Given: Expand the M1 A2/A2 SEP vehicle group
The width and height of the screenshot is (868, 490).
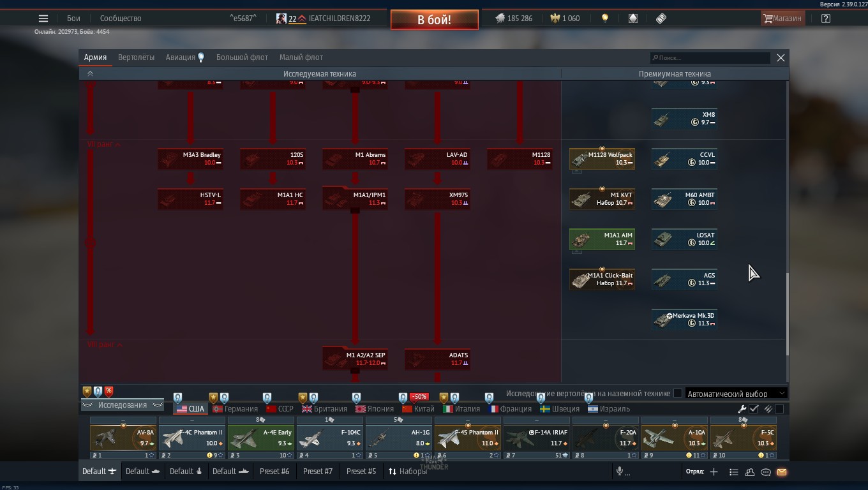Looking at the screenshot, I should (355, 359).
